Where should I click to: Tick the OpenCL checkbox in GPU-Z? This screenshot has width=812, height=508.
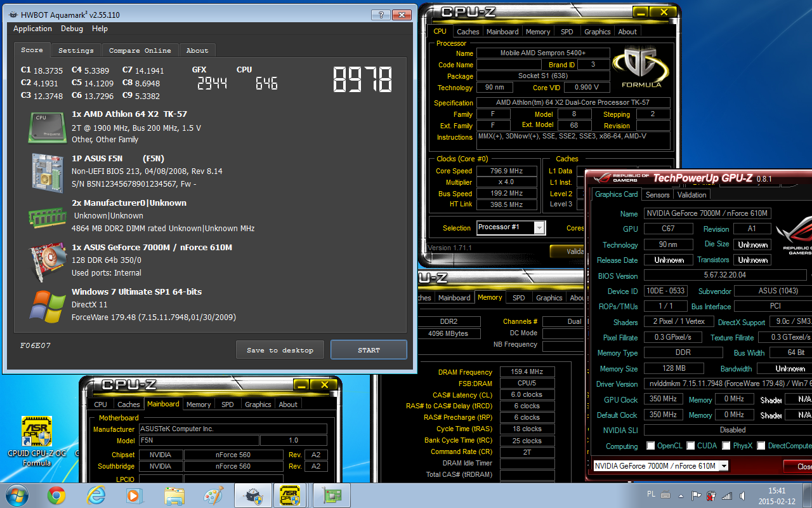650,446
